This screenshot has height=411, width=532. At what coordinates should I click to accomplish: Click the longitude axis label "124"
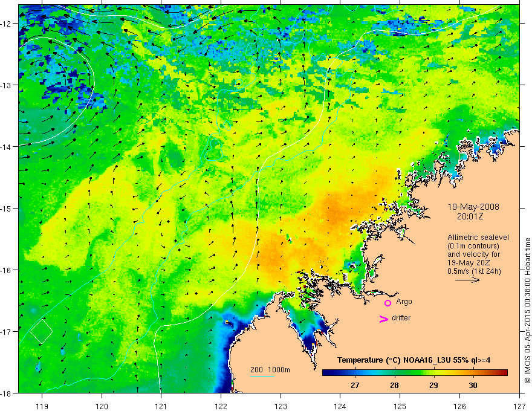pos(340,406)
